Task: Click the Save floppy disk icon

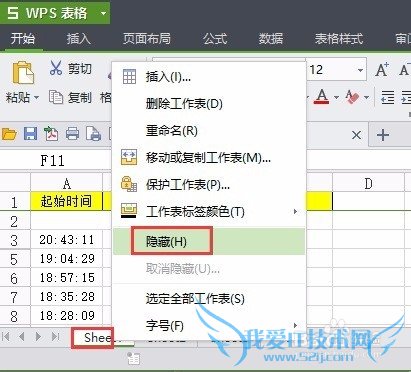Action: tap(30, 134)
